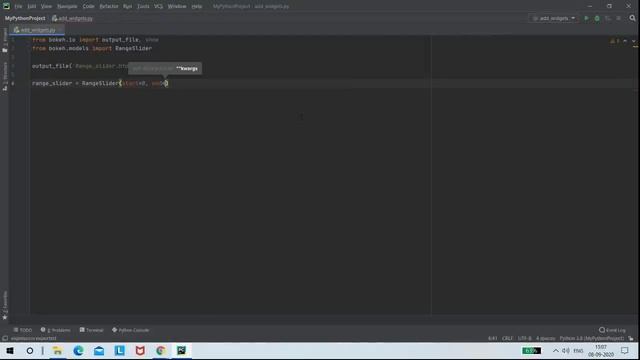Open McAfee from the taskbar

point(140,351)
